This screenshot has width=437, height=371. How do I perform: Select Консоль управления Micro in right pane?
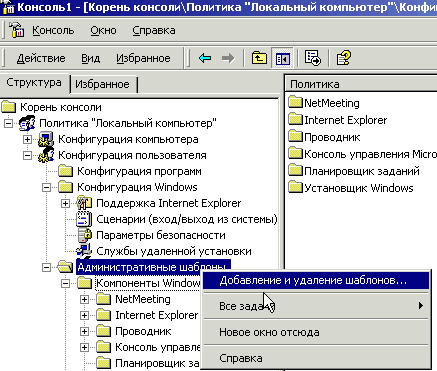370,154
